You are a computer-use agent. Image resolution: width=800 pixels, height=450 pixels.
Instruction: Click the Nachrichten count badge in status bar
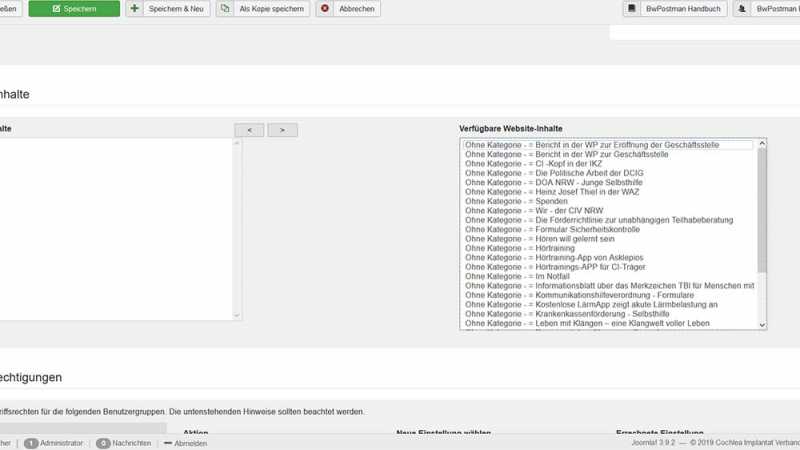pyautogui.click(x=103, y=443)
